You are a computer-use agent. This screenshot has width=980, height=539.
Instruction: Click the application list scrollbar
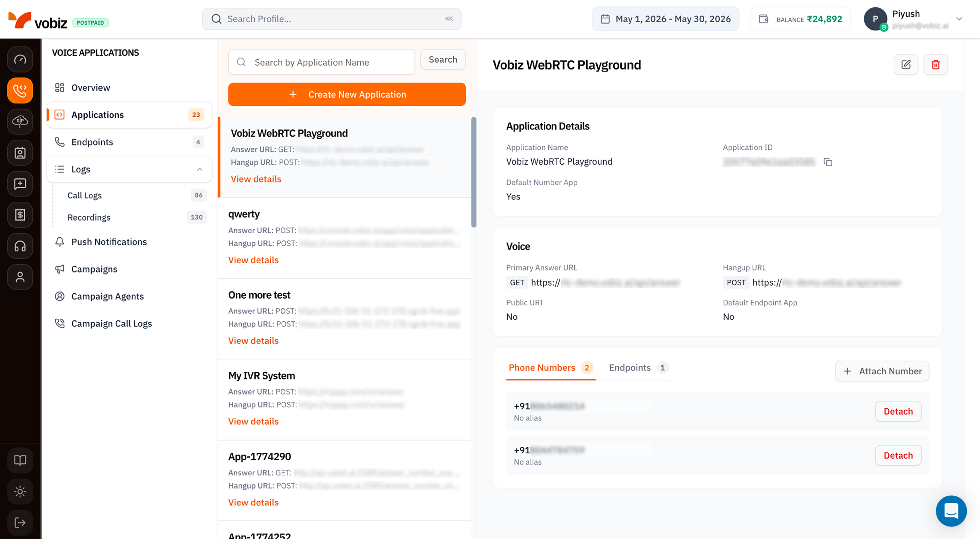[474, 172]
